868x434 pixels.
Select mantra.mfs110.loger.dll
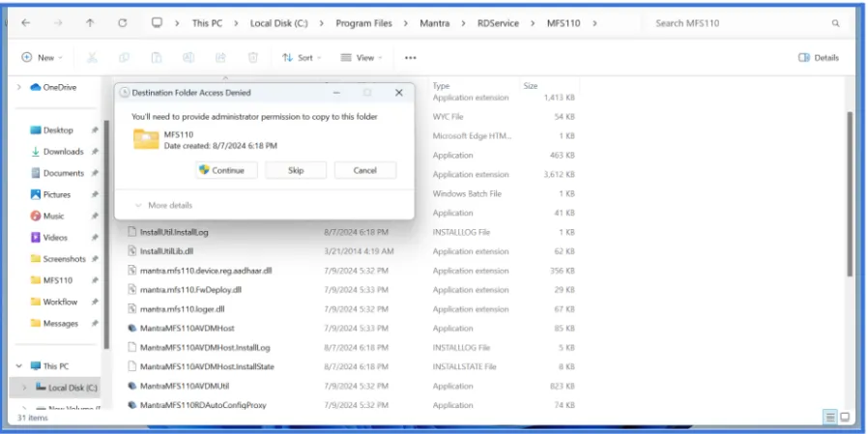[x=182, y=309]
